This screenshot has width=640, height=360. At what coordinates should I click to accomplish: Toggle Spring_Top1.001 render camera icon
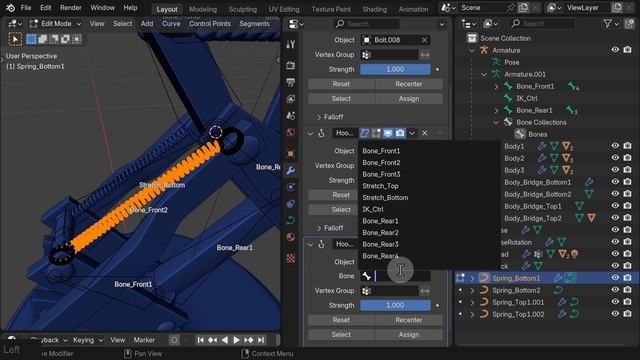click(x=627, y=302)
